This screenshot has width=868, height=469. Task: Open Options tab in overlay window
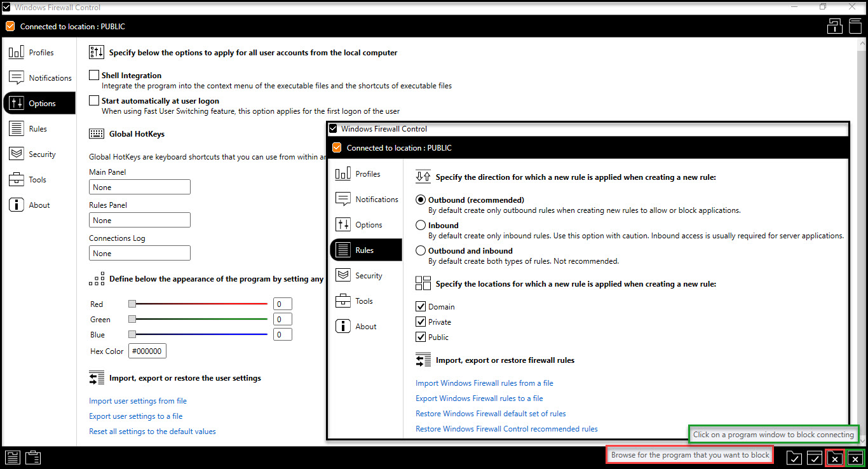click(366, 225)
